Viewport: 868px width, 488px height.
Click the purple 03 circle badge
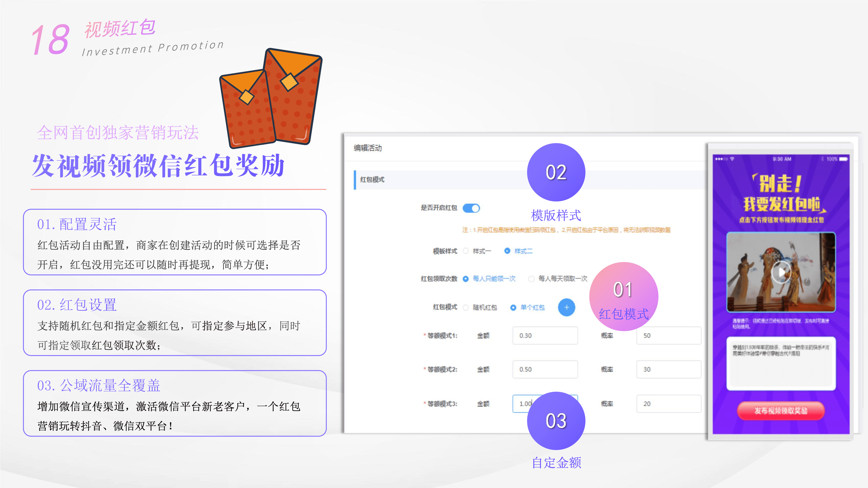coord(556,421)
